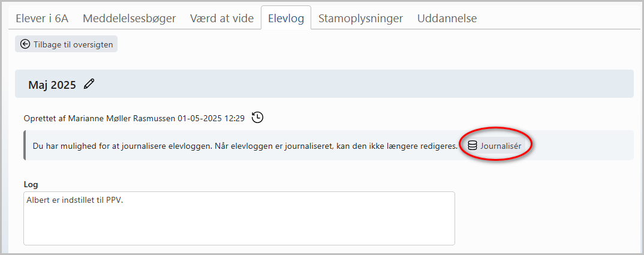This screenshot has height=255, width=644.
Task: Click the Tilbage til oversigten button
Action: click(66, 44)
